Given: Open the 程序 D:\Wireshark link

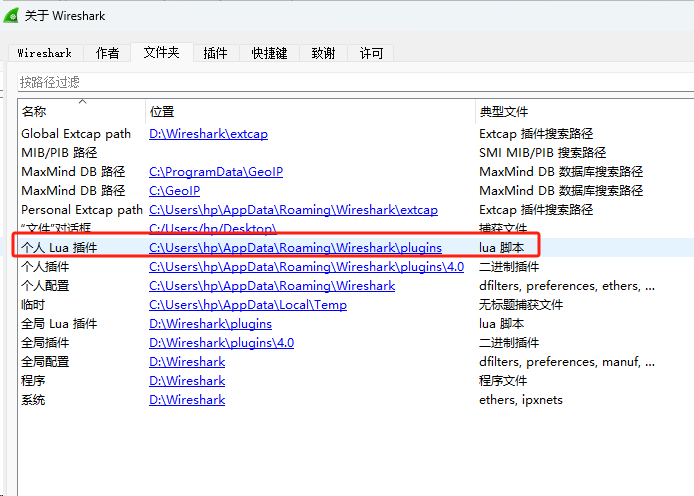Looking at the screenshot, I should click(187, 381).
